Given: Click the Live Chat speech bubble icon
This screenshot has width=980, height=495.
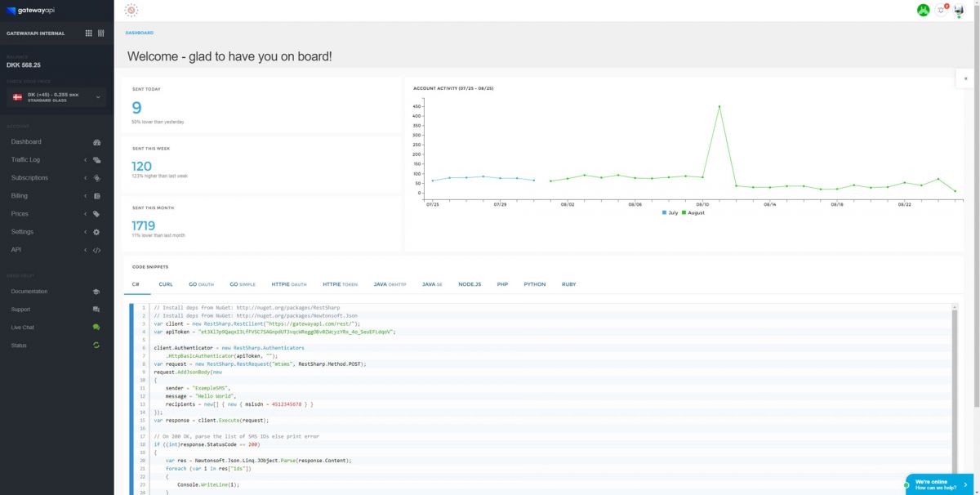Looking at the screenshot, I should (x=96, y=327).
